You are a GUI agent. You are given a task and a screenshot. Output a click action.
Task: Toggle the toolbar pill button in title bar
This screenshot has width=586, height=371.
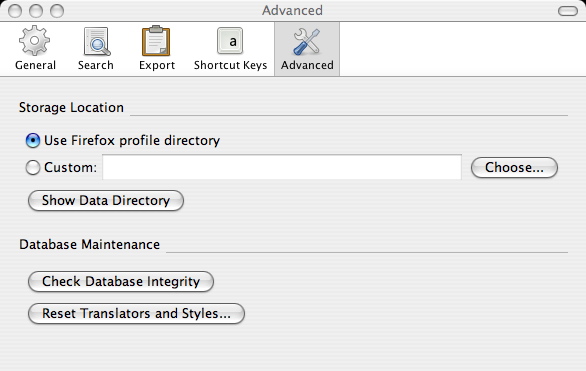pos(568,11)
